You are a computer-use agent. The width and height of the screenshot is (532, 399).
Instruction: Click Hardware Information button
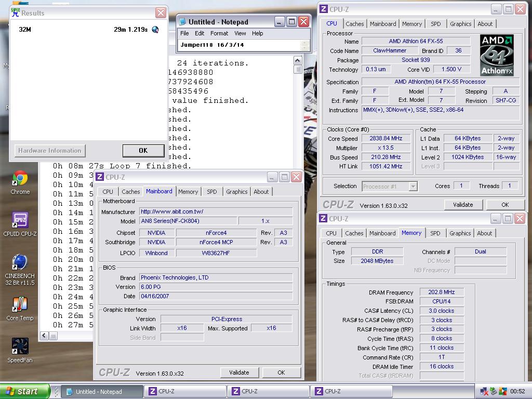(50, 151)
